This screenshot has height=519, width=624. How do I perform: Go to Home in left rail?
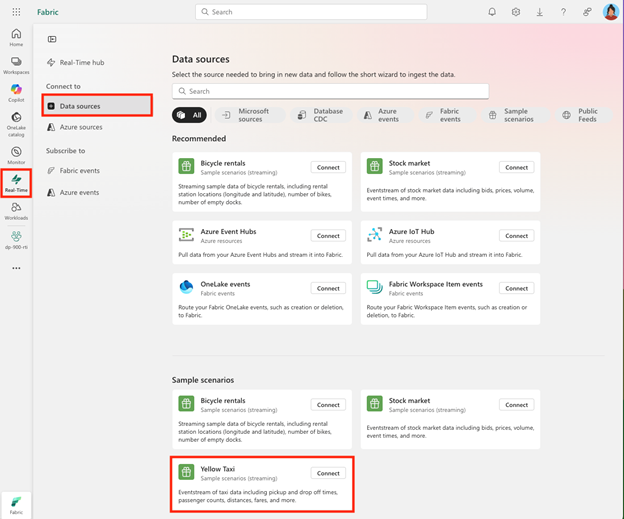pyautogui.click(x=16, y=37)
